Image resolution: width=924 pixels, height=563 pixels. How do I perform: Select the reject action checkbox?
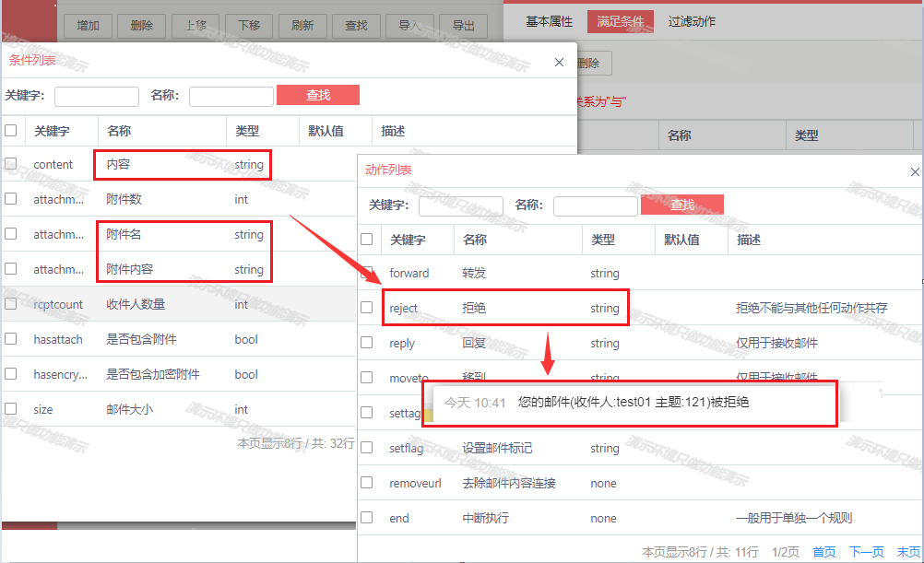(x=367, y=308)
